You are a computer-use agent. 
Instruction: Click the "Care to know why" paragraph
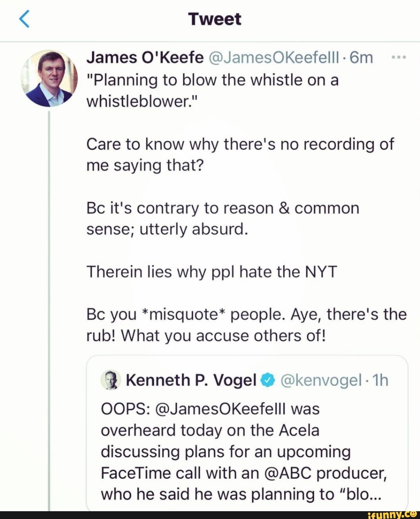[x=240, y=155]
